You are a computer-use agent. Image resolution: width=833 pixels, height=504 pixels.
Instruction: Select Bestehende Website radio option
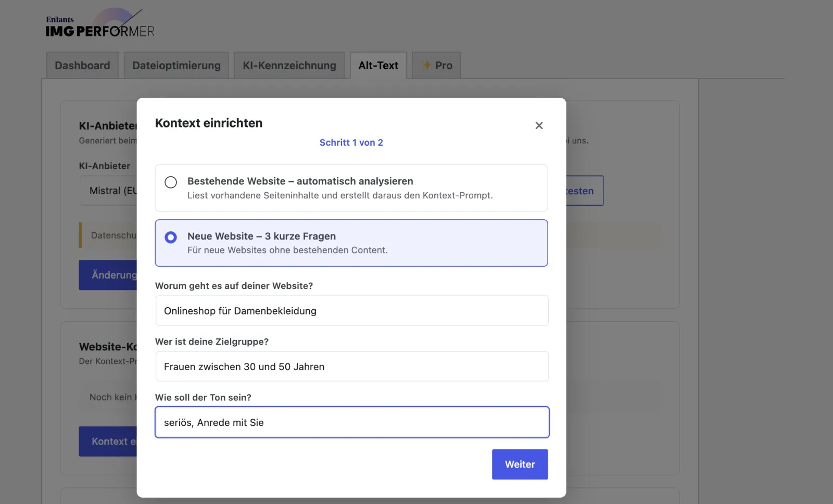tap(171, 182)
